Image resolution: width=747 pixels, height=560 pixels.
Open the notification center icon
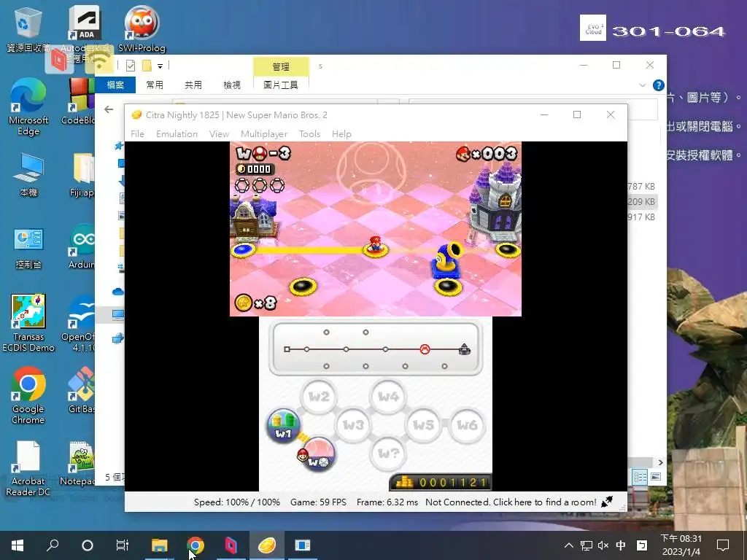click(x=723, y=545)
